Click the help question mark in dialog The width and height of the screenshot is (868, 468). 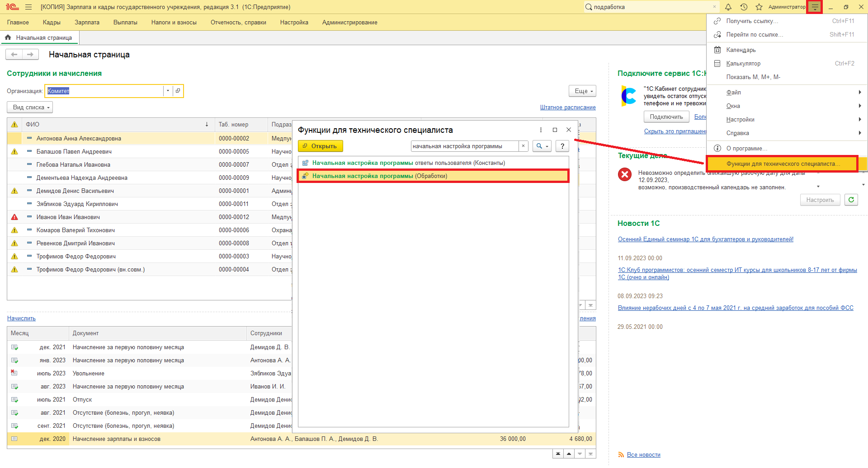click(x=562, y=146)
